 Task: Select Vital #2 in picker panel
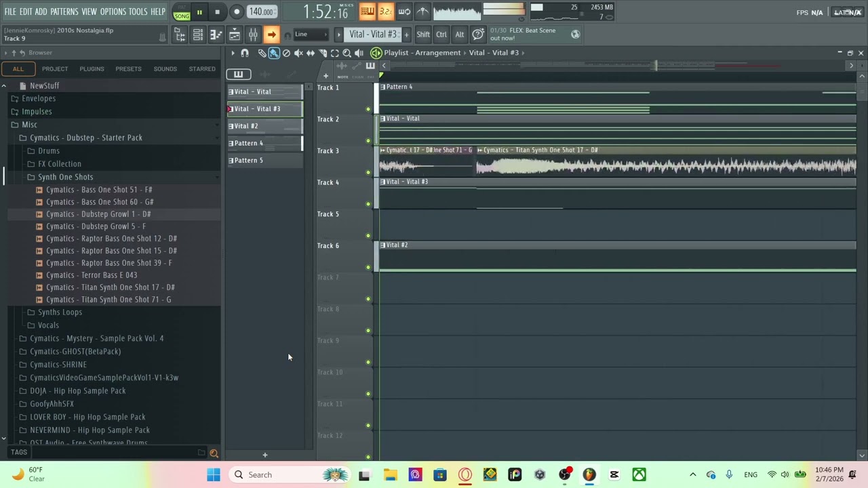click(264, 126)
